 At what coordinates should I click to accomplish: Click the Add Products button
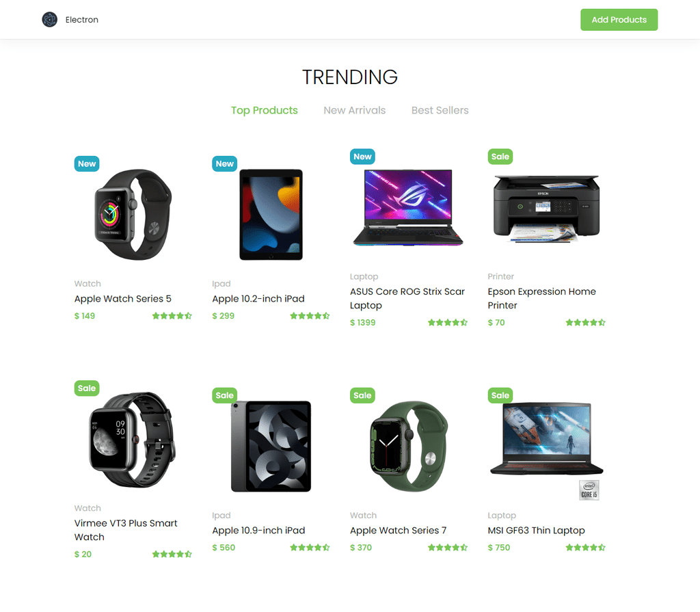point(619,20)
